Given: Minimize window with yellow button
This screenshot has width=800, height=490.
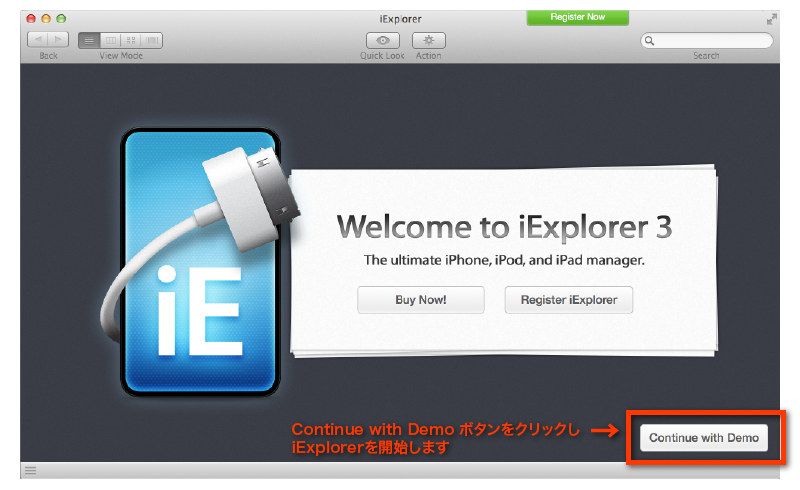Looking at the screenshot, I should (x=46, y=18).
